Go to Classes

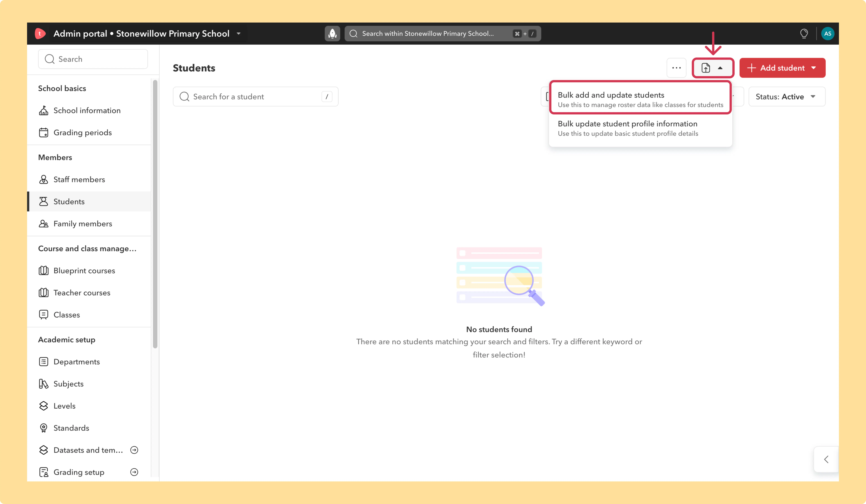pyautogui.click(x=89, y=315)
